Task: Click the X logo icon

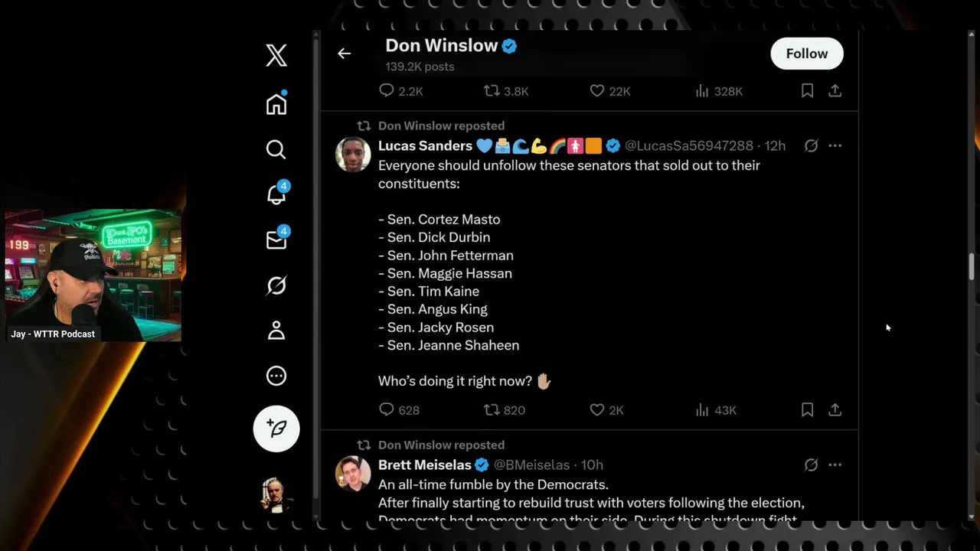Action: point(276,55)
